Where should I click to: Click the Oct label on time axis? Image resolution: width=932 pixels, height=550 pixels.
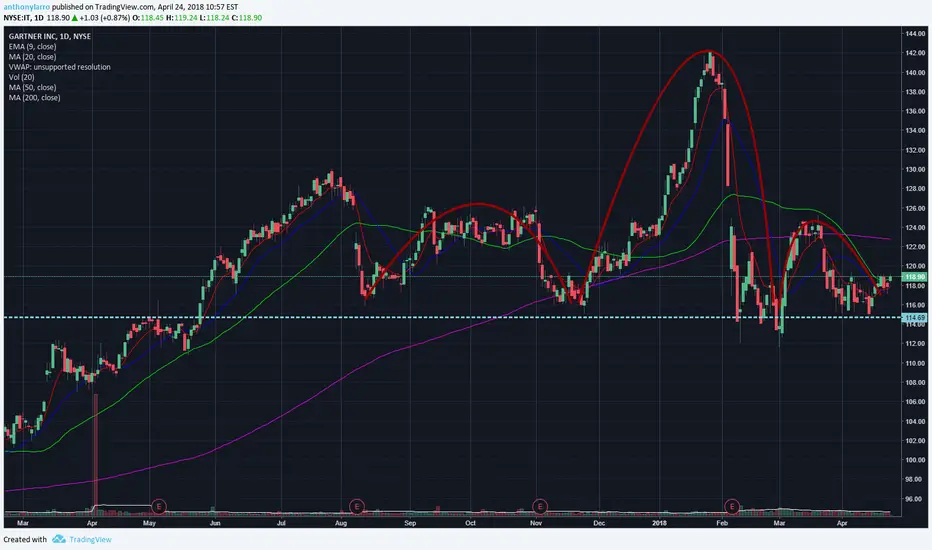[x=471, y=523]
